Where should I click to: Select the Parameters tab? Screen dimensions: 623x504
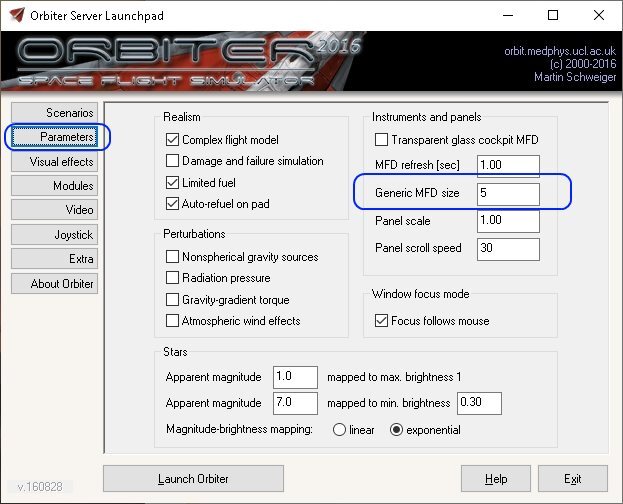[54, 137]
